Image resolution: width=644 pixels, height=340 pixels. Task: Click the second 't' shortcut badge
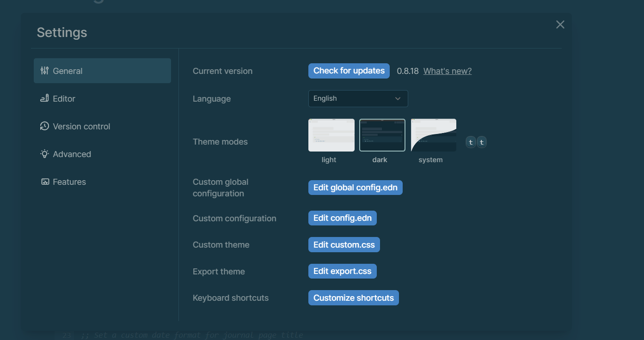coord(481,142)
